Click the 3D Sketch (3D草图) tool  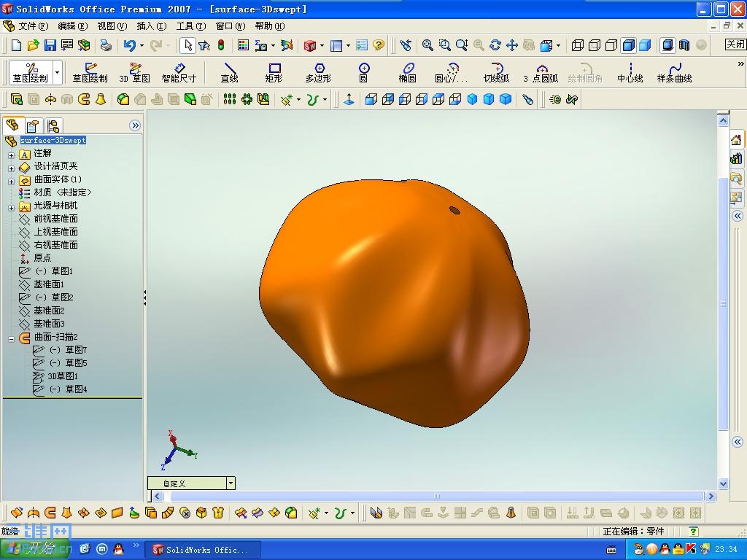[x=134, y=73]
